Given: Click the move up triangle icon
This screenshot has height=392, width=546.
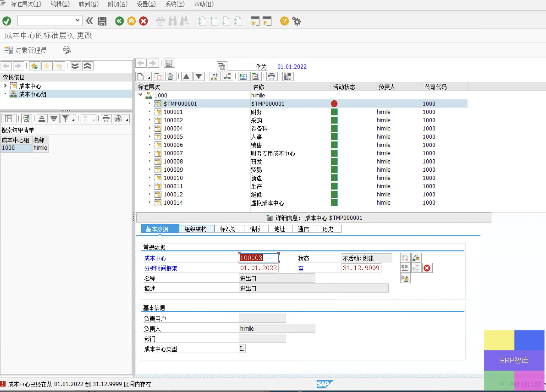Looking at the screenshot, I should tap(186, 77).
